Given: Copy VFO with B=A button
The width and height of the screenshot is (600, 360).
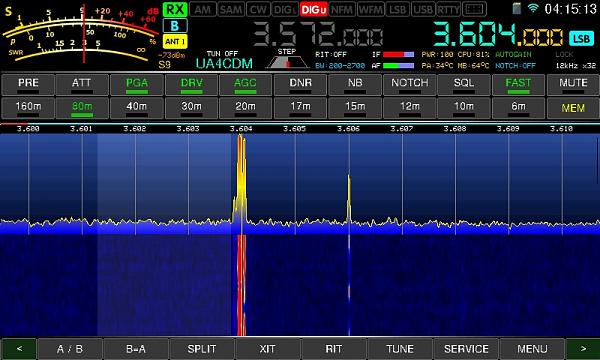Looking at the screenshot, I should point(136,349).
